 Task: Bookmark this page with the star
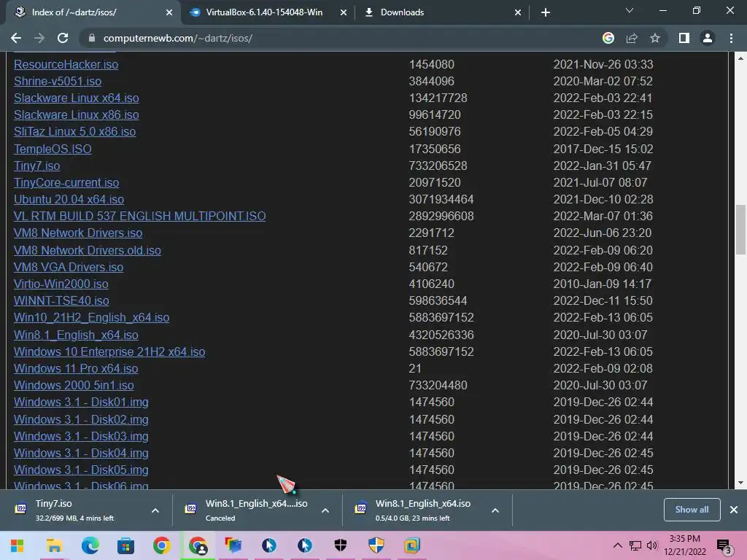point(655,38)
